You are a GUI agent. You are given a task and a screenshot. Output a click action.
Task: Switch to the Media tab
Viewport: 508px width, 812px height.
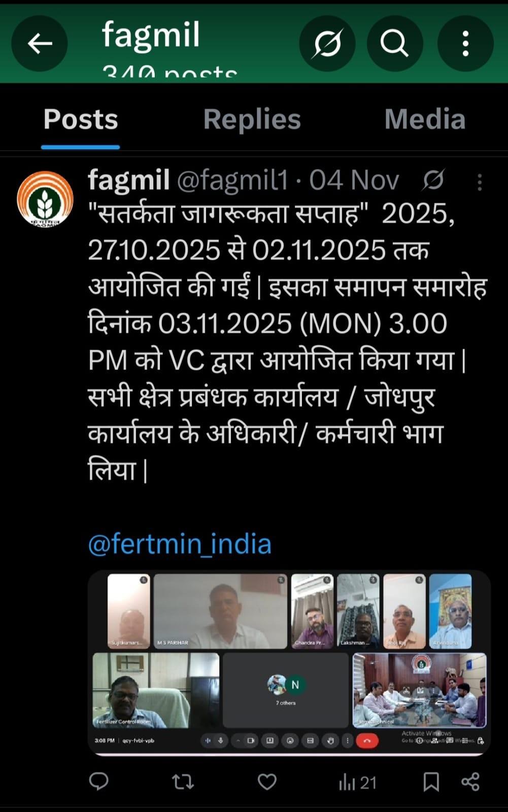(x=425, y=119)
